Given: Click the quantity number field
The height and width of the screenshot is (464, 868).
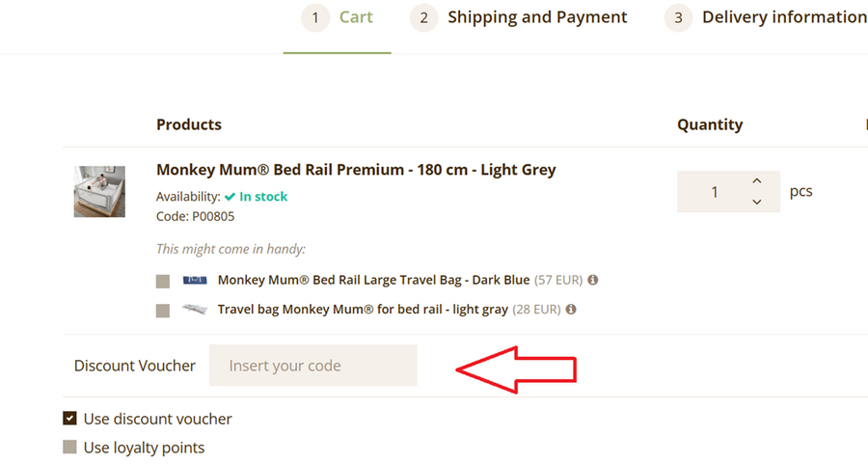Looking at the screenshot, I should [x=715, y=192].
